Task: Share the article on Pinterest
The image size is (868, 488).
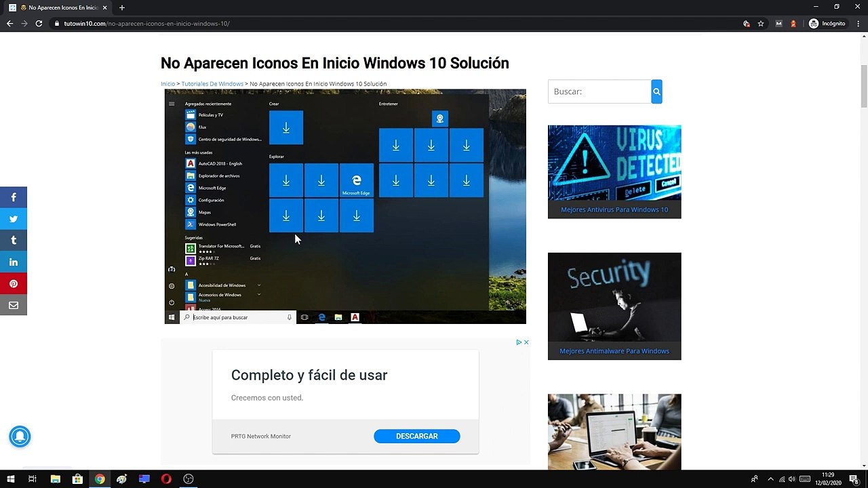Action: click(x=14, y=284)
